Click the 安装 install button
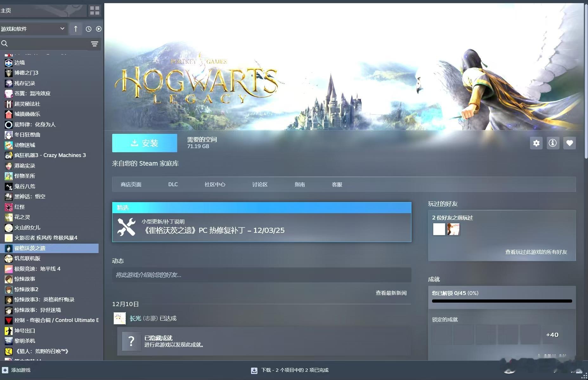This screenshot has height=380, width=588. [x=145, y=143]
